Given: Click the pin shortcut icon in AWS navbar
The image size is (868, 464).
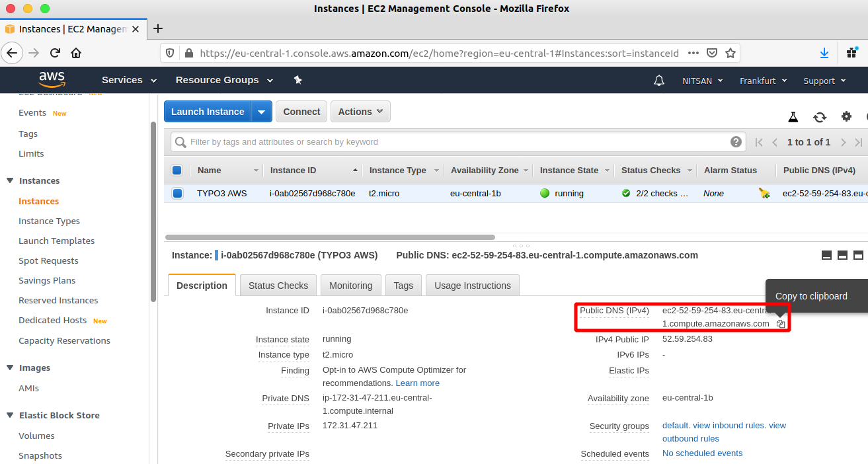Looking at the screenshot, I should [297, 80].
